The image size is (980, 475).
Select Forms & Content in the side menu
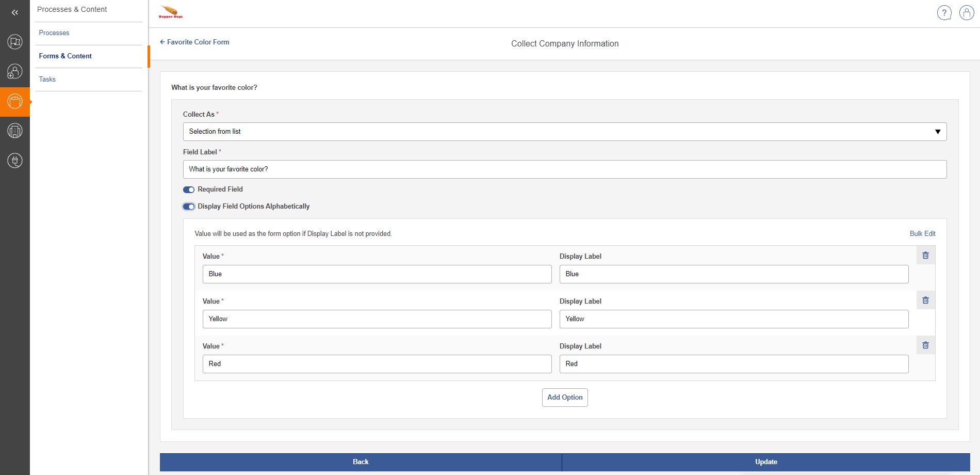click(x=66, y=56)
